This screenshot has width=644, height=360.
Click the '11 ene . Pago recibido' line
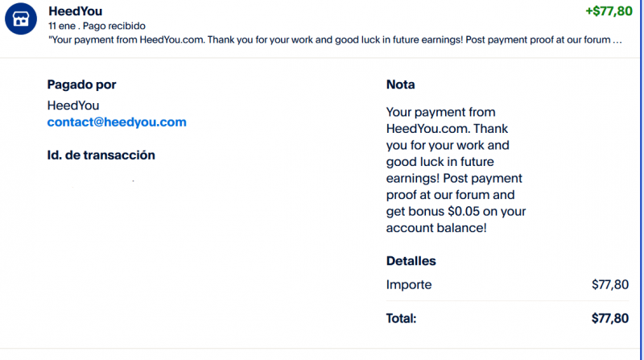97,26
